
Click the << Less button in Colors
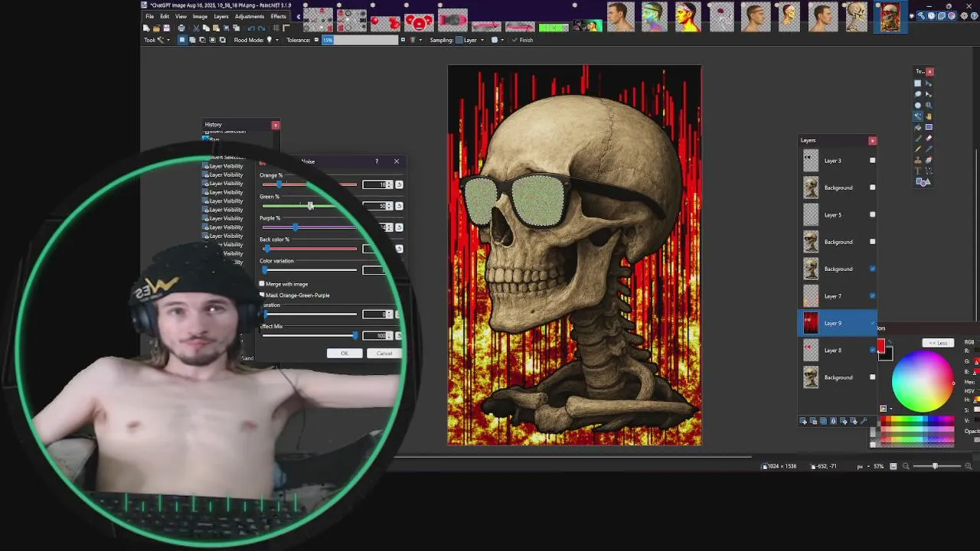(x=938, y=343)
